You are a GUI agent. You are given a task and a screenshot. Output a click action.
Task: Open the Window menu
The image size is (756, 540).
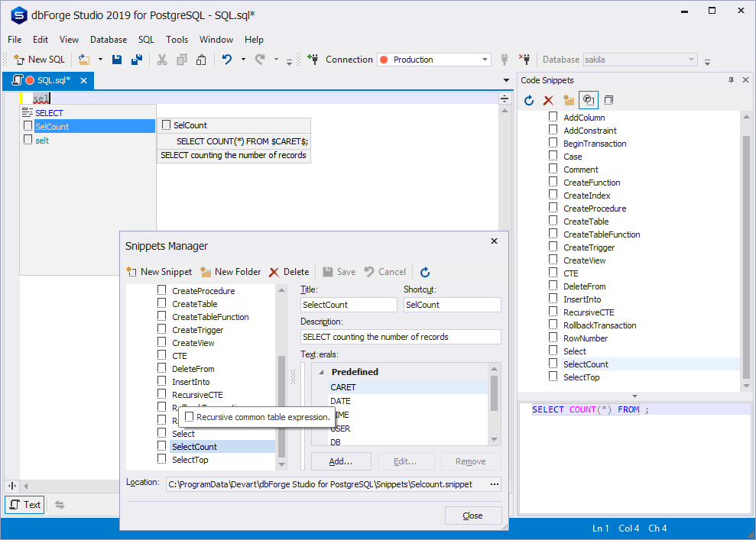click(x=216, y=40)
